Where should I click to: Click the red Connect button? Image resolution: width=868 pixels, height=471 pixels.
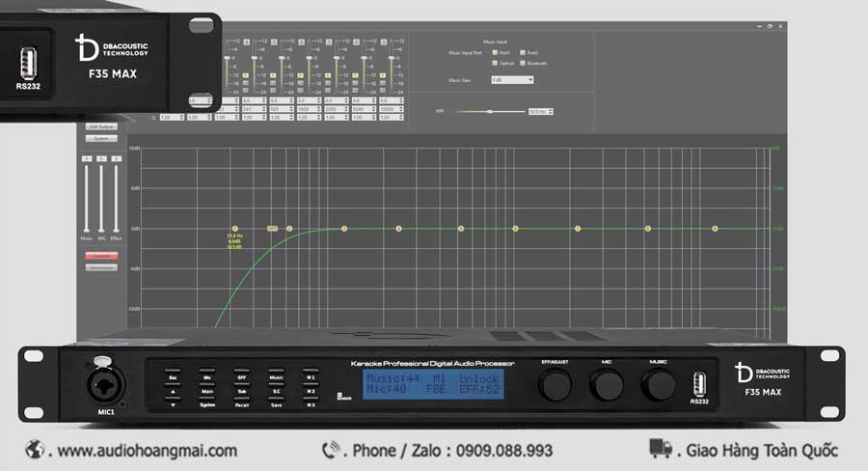(x=101, y=256)
